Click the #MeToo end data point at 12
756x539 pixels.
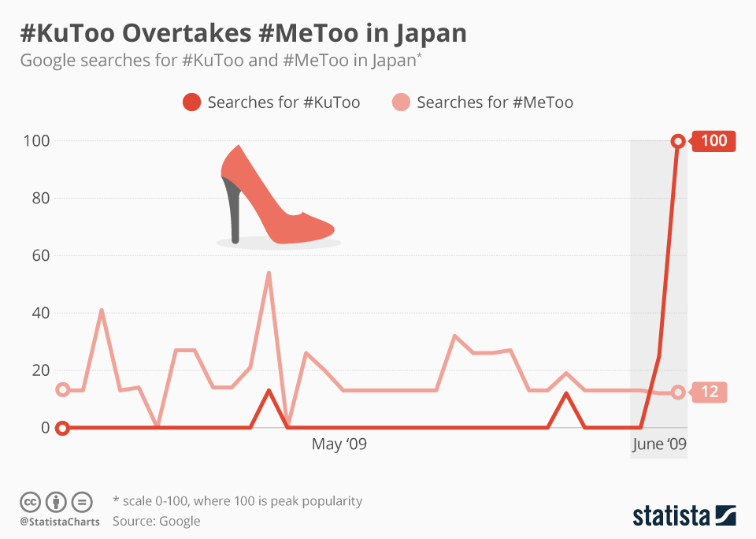[x=678, y=392]
